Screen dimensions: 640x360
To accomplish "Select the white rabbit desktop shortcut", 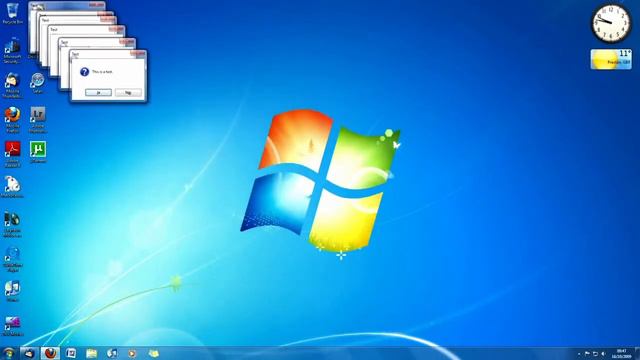I will 12,187.
